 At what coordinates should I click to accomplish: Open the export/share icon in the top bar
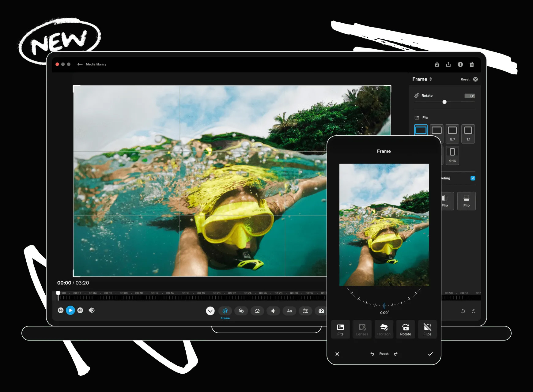(448, 64)
